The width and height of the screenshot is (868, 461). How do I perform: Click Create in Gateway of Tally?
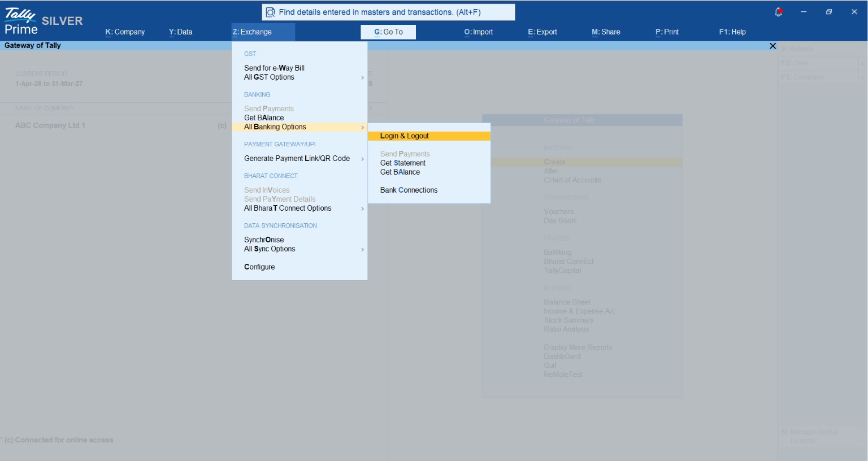tap(554, 162)
